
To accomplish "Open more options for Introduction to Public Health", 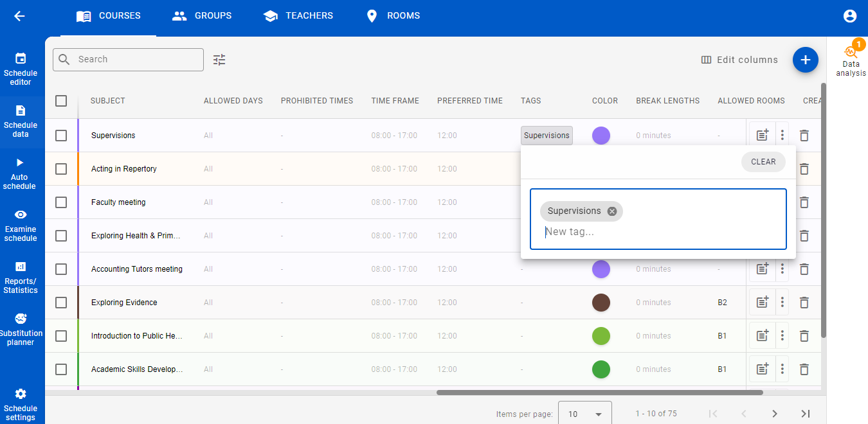I will point(782,336).
